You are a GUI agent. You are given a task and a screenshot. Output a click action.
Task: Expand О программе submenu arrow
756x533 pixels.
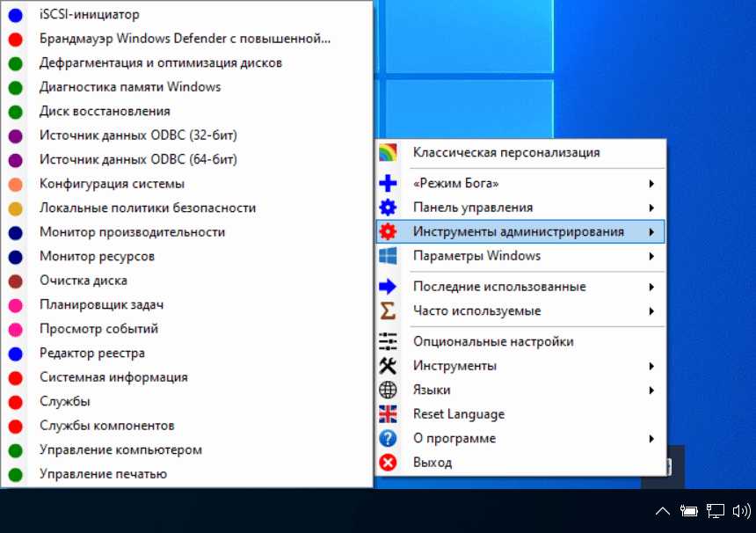pyautogui.click(x=651, y=438)
